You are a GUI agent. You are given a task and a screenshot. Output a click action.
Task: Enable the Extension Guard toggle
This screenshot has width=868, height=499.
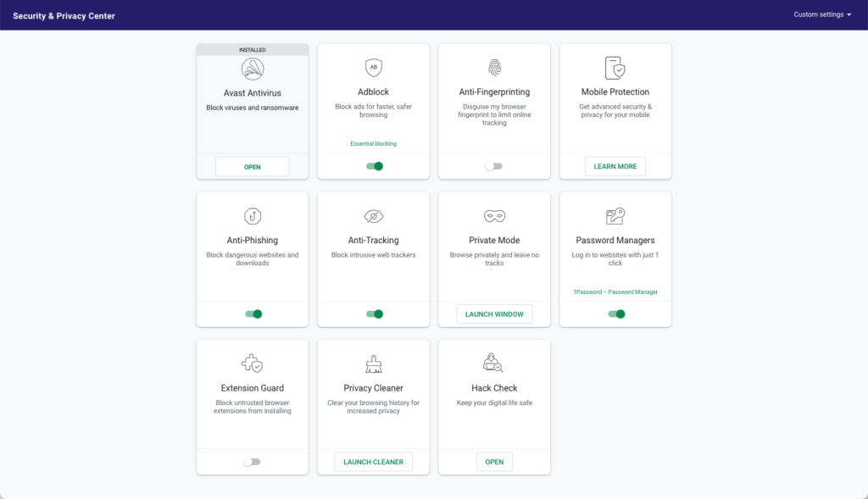click(252, 462)
